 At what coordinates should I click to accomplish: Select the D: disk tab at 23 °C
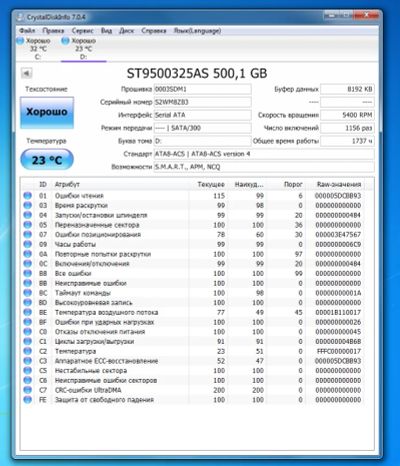coord(80,49)
